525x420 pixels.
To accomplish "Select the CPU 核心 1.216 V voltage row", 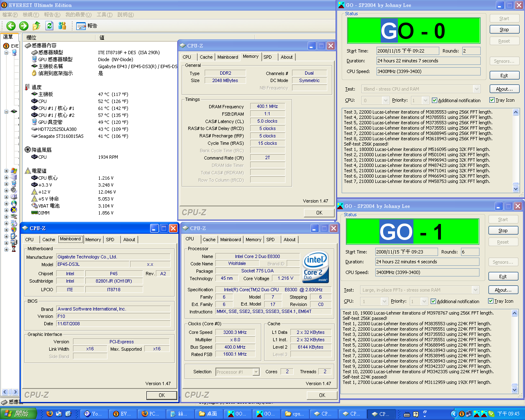I will pos(101,178).
